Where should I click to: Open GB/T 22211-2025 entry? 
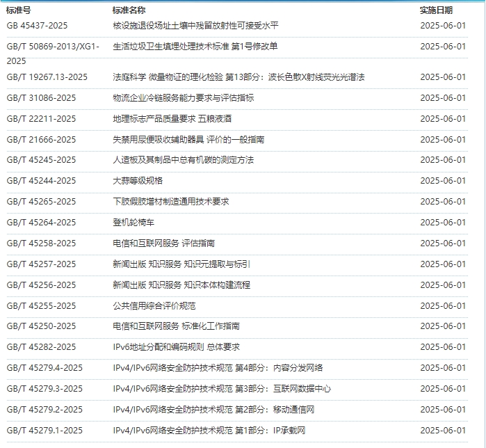point(41,118)
